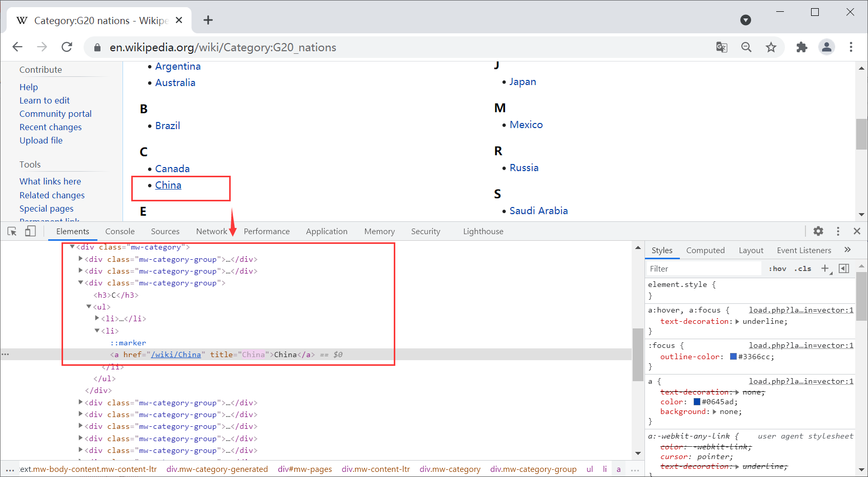
Task: Show more Styles pane tabs chevron
Action: pos(847,250)
